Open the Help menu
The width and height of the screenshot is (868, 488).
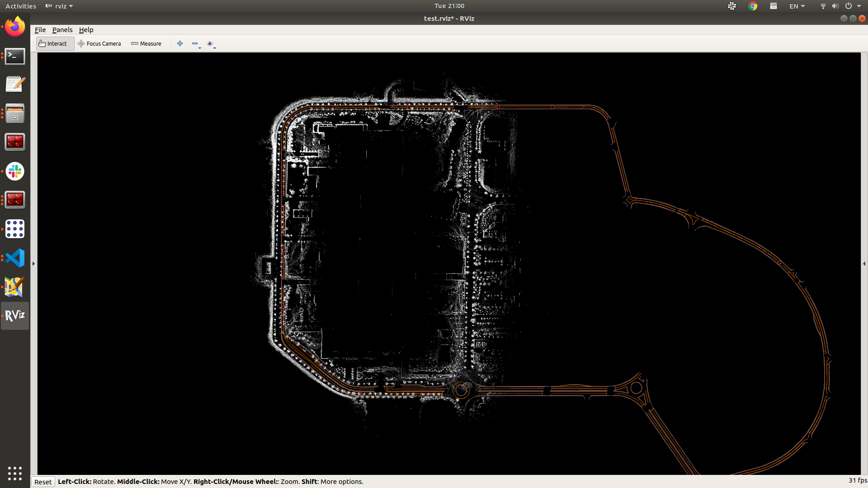click(86, 30)
